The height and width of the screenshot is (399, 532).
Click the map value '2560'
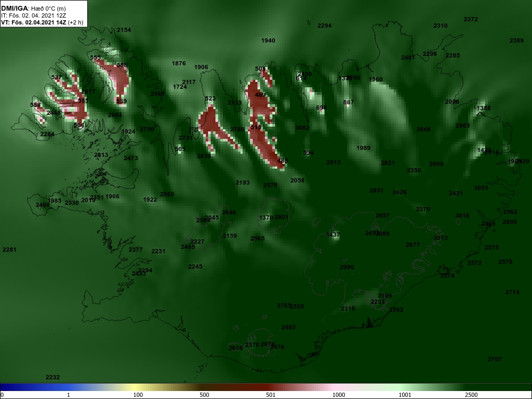167,194
